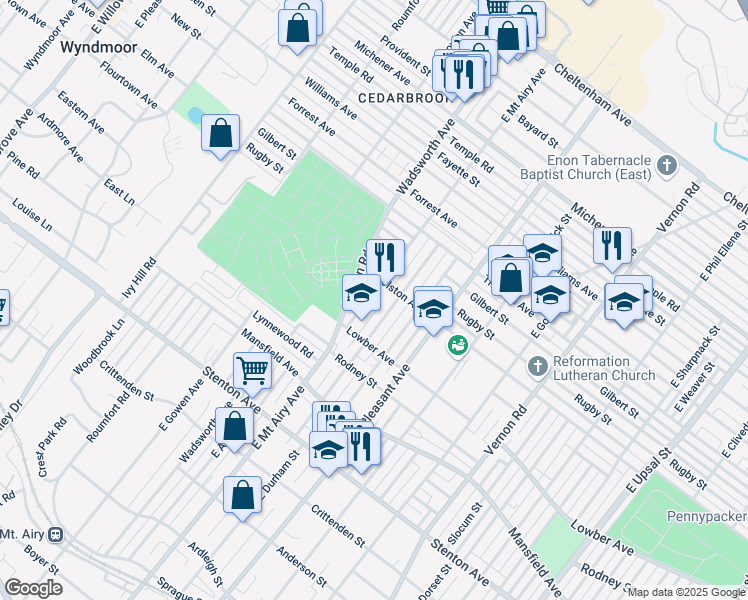748x600 pixels.
Task: Select restaurant marker left of Vernon Rd
Action: (613, 247)
